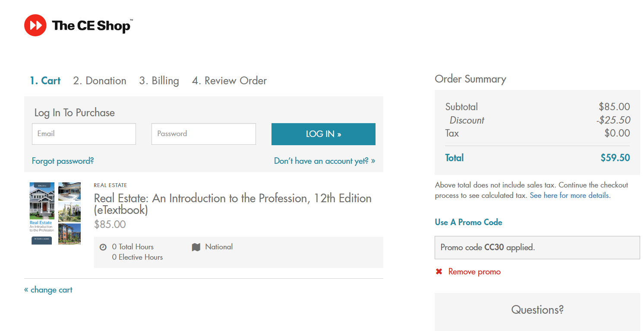Click the clock icon beside Total Hours
Viewport: 644px width, 331px height.
tap(103, 246)
